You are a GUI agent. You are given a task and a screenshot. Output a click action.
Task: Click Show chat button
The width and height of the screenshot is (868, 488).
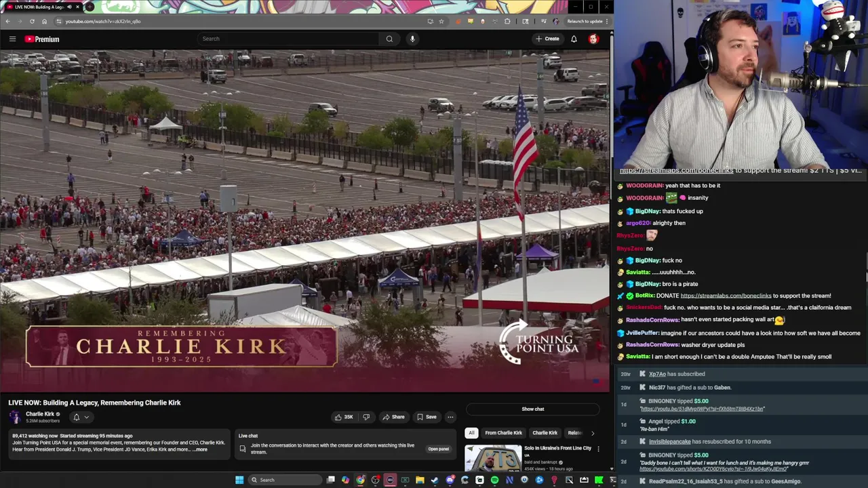(533, 409)
